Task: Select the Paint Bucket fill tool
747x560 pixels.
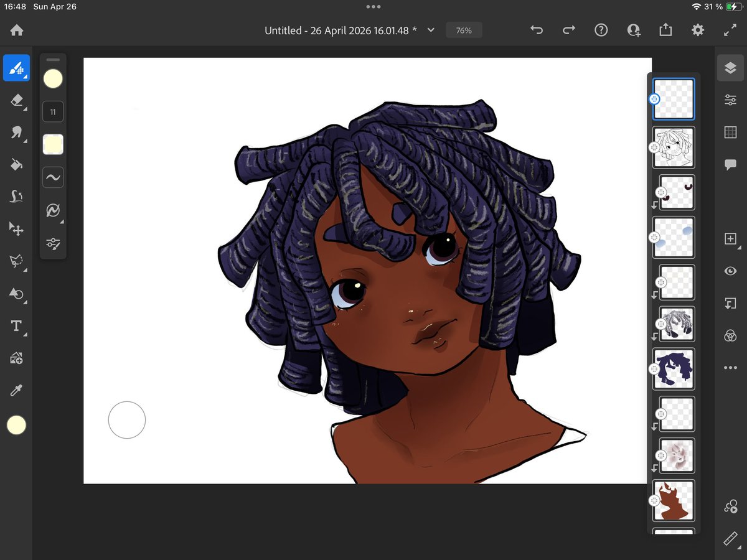Action: [x=16, y=164]
